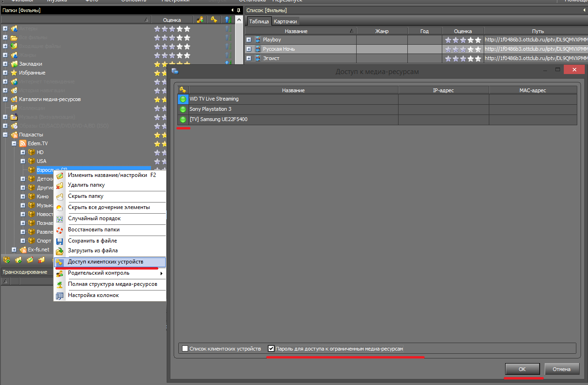Set star rating for Русская Ночь row
This screenshot has height=385, width=588.
click(463, 49)
